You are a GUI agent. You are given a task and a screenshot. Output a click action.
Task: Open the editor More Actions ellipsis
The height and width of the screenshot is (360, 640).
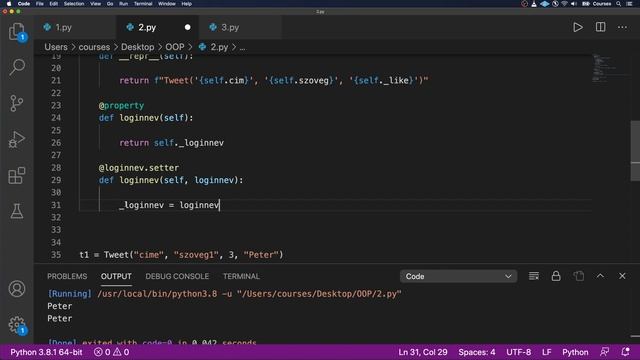tap(622, 27)
